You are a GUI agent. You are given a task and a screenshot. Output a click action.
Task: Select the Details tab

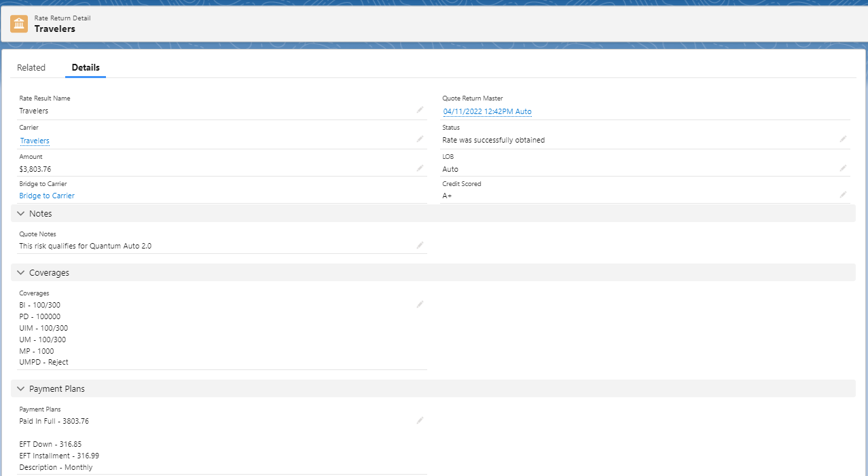[x=86, y=68]
